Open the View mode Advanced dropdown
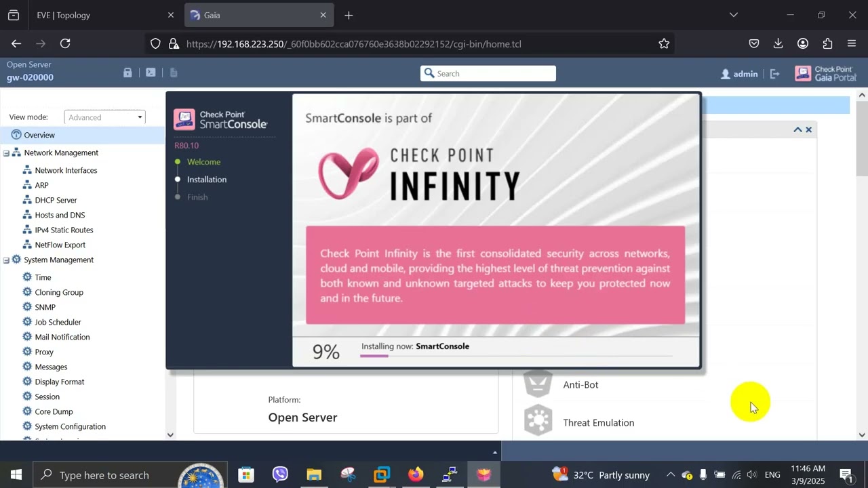 104,117
